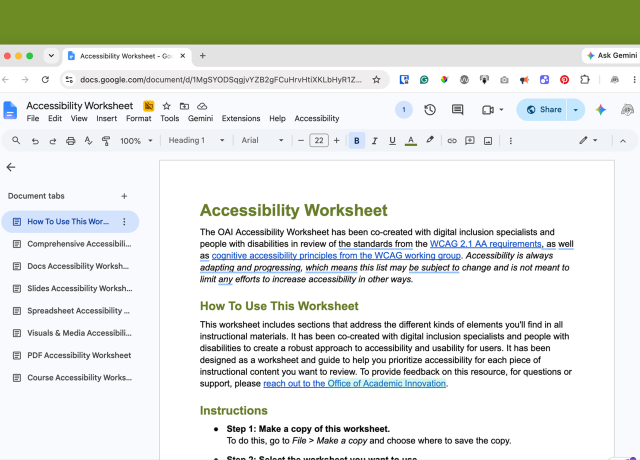Viewport: 640px width, 460px height.
Task: Open the Accessibility menu
Action: pos(317,118)
